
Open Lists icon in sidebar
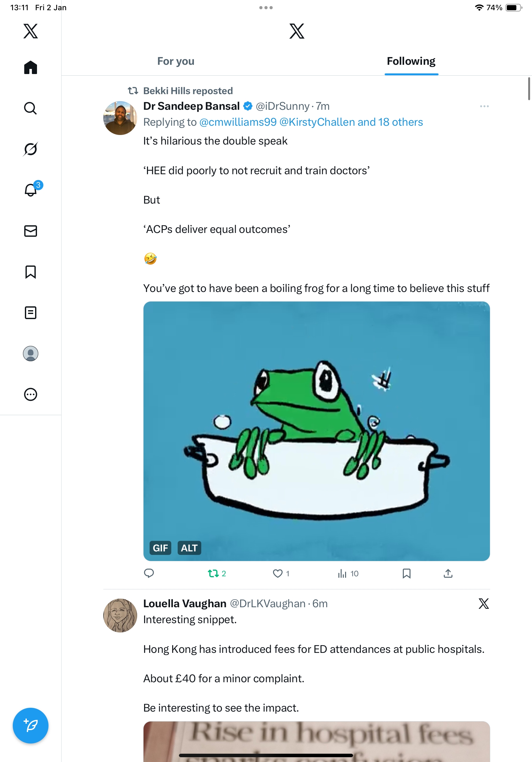[x=31, y=313]
